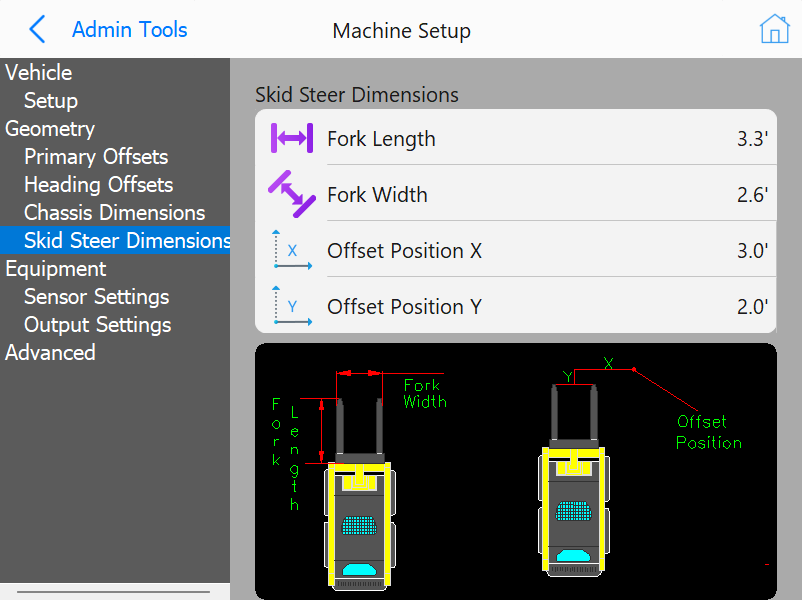Click the Equipment section heading
The image size is (802, 600).
click(56, 269)
